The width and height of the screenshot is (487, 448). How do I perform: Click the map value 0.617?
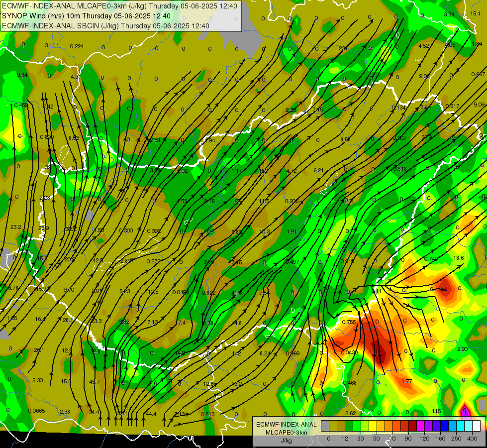452,106
